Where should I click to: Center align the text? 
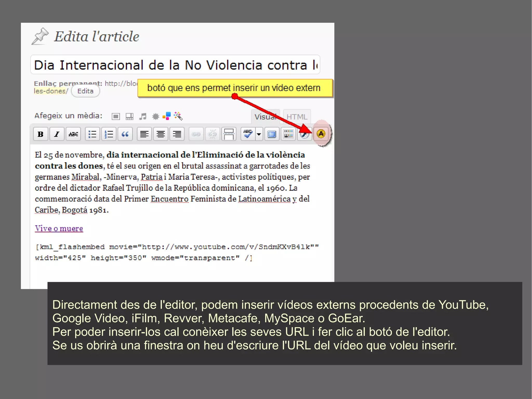click(x=161, y=134)
